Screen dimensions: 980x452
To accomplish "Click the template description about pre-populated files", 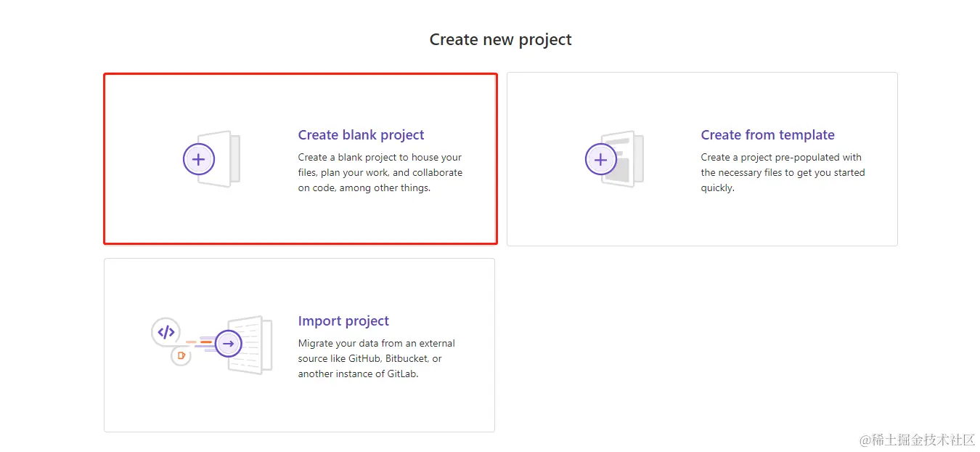I will (783, 173).
